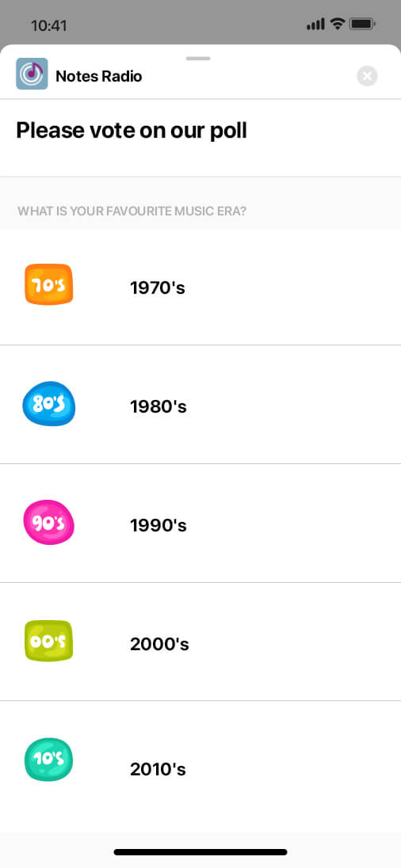Viewport: 401px width, 868px height.
Task: Vote for the 1980's option
Action: pyautogui.click(x=200, y=405)
